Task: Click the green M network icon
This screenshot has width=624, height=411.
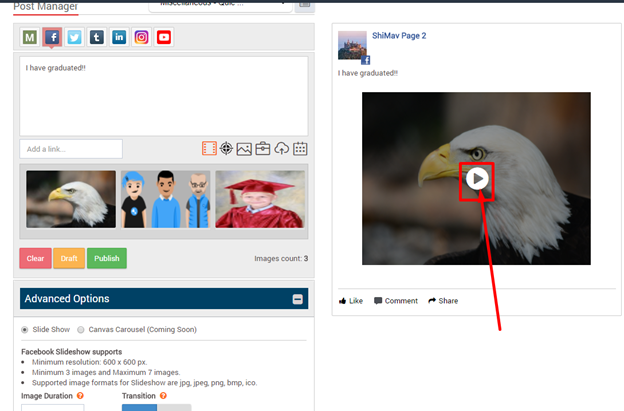Action: tap(30, 37)
